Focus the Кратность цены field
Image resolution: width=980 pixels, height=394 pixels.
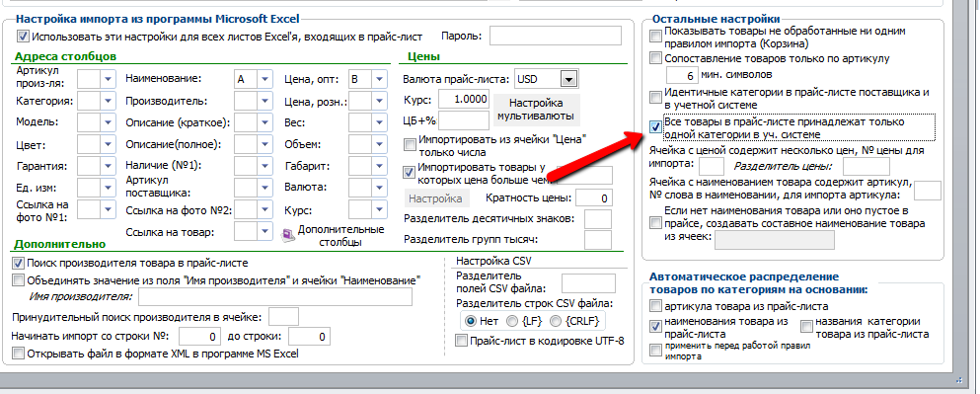[x=594, y=198]
